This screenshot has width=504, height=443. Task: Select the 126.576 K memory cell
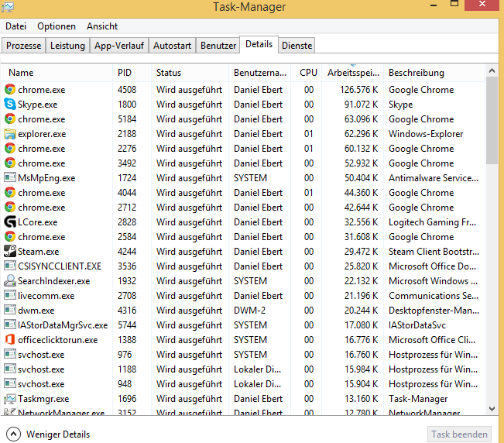pyautogui.click(x=358, y=89)
